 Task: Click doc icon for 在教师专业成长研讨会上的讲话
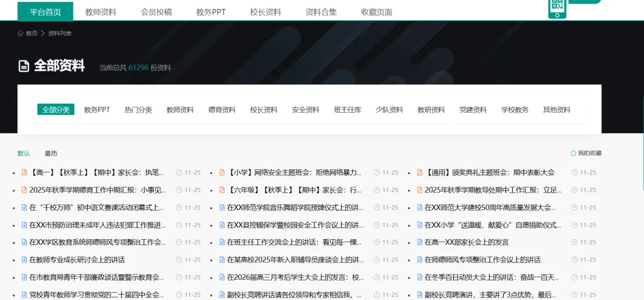pos(24,259)
